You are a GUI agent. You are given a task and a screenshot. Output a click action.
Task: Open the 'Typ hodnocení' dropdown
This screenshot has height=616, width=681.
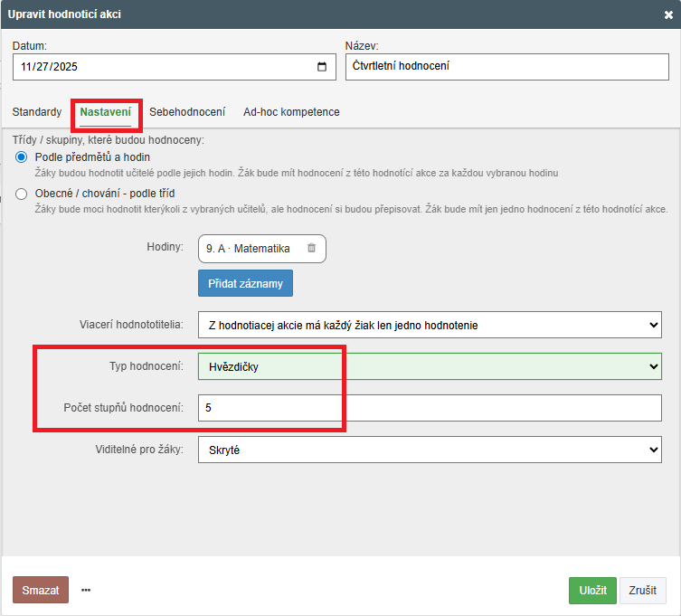coord(430,366)
